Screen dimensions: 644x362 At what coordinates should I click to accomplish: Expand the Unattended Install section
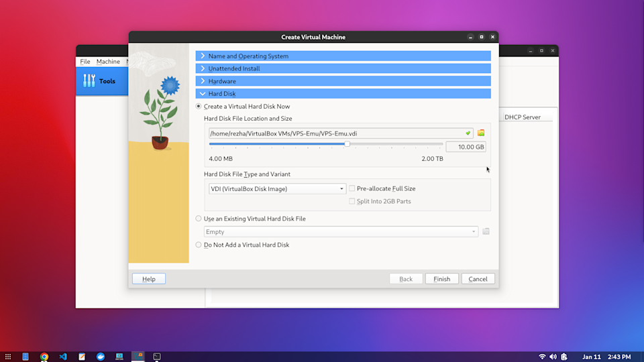343,68
